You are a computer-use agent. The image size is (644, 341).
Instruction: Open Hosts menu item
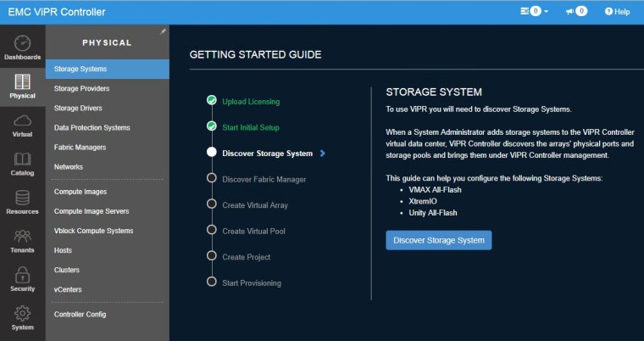coord(108,250)
